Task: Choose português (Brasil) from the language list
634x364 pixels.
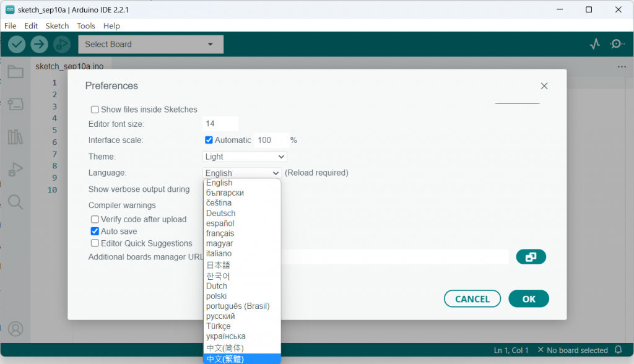Action: [x=242, y=306]
